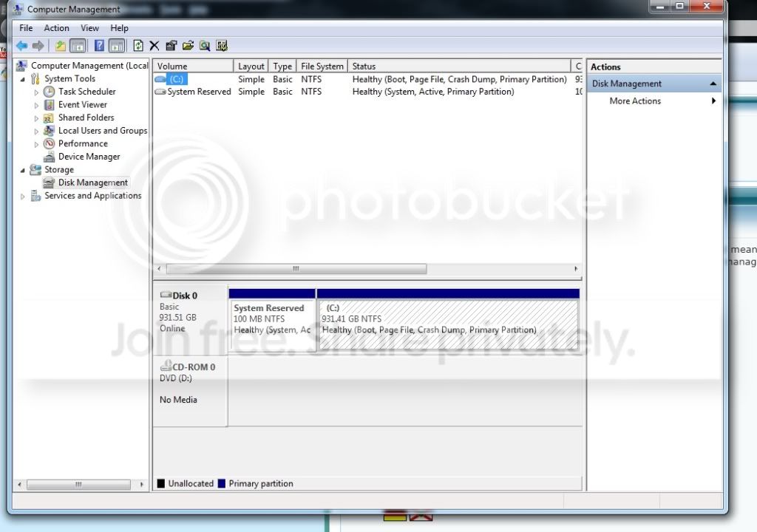The height and width of the screenshot is (532, 757).
Task: Click the magnifier Explore toolbar icon
Action: click(x=205, y=46)
